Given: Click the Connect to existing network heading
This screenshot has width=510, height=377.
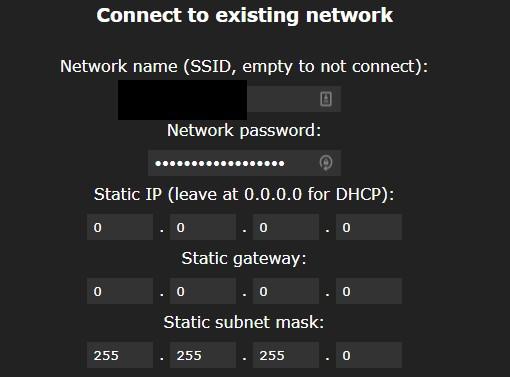Looking at the screenshot, I should pos(245,15).
